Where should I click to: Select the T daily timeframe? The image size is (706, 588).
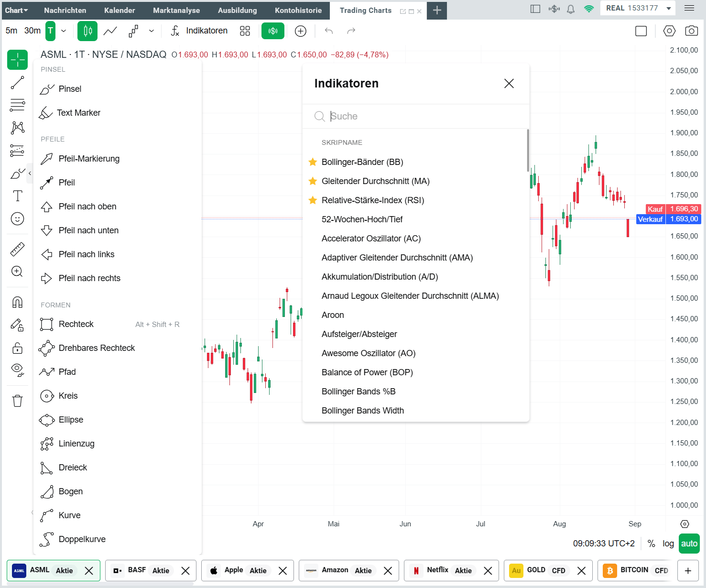(51, 31)
